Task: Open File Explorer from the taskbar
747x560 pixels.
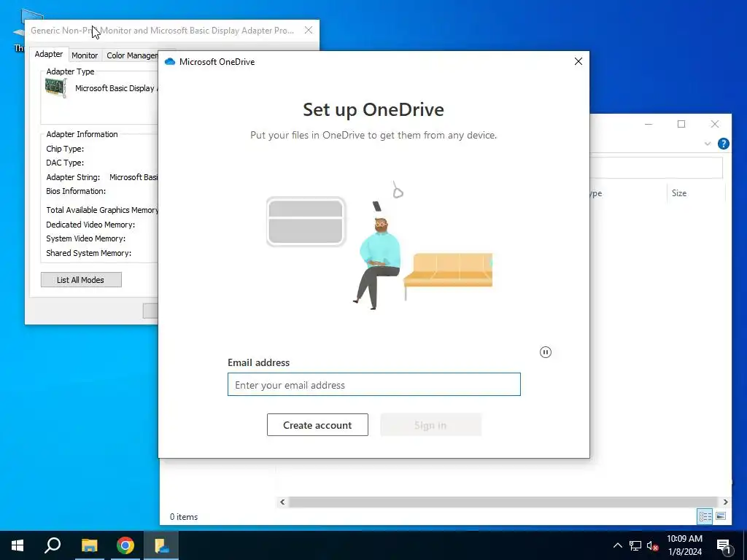Action: click(89, 545)
